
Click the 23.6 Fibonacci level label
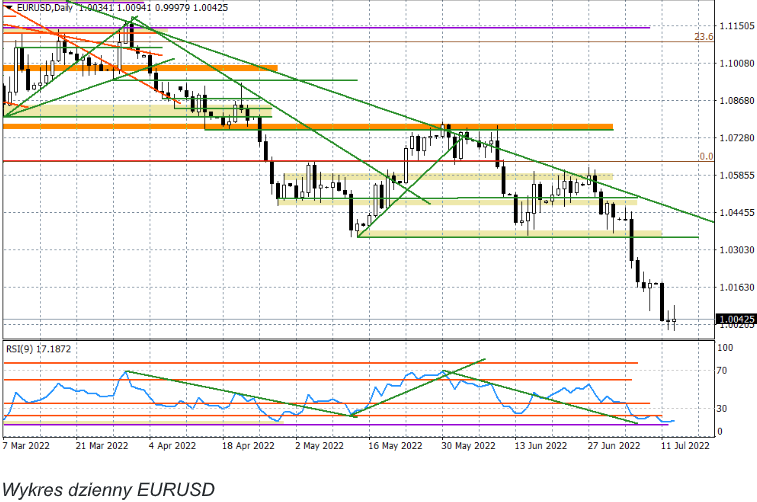[702, 36]
